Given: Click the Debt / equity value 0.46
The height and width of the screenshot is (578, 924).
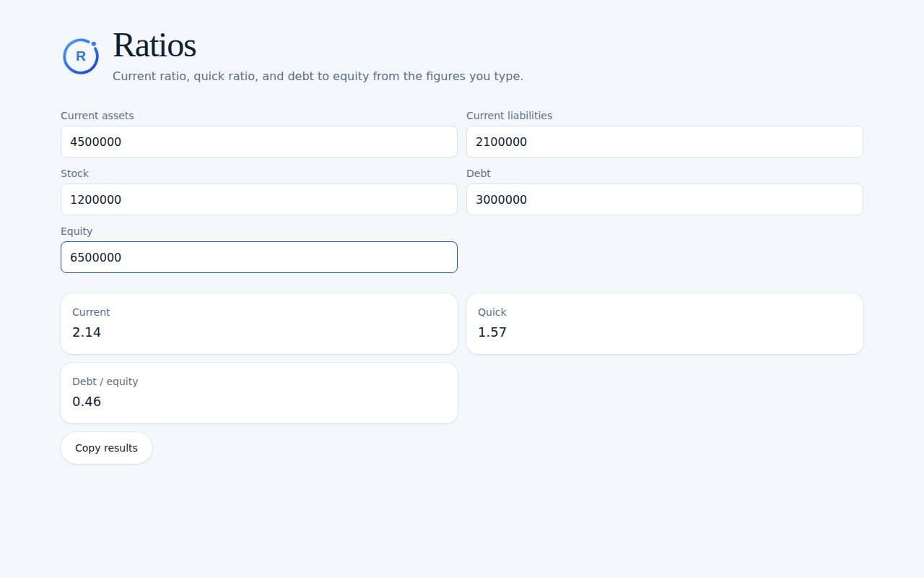Looking at the screenshot, I should point(87,402).
